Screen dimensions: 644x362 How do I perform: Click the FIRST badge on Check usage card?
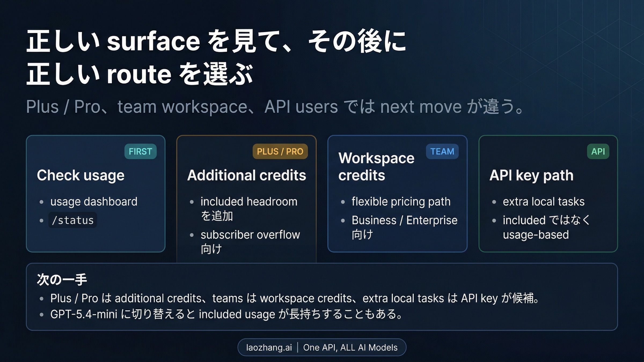[x=141, y=151]
